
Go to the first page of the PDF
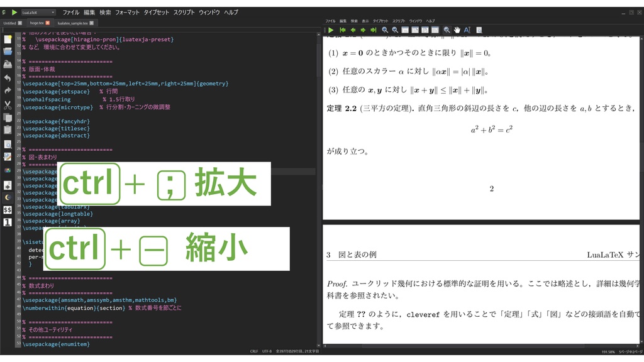[x=343, y=30]
